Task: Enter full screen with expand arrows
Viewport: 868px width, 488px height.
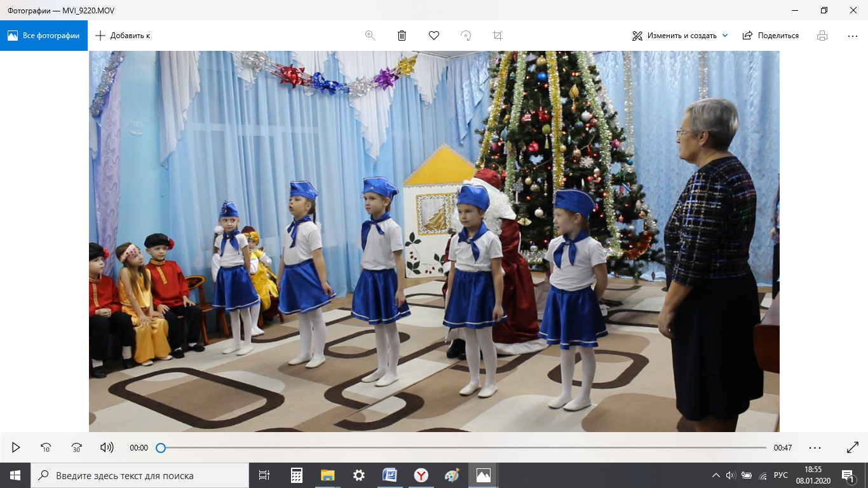Action: pyautogui.click(x=853, y=447)
